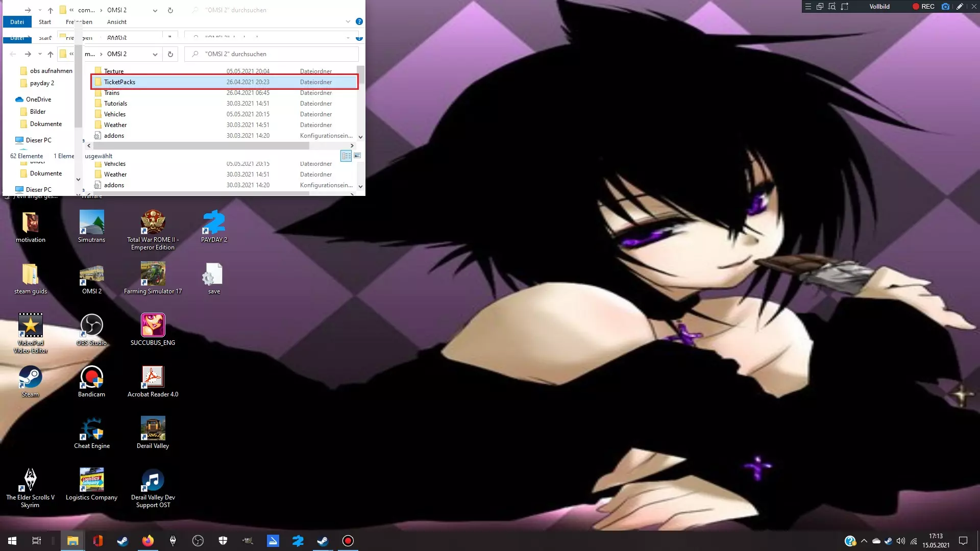Open recent locations dropdown beside forward arrow
The height and width of the screenshot is (551, 980).
pyautogui.click(x=40, y=54)
